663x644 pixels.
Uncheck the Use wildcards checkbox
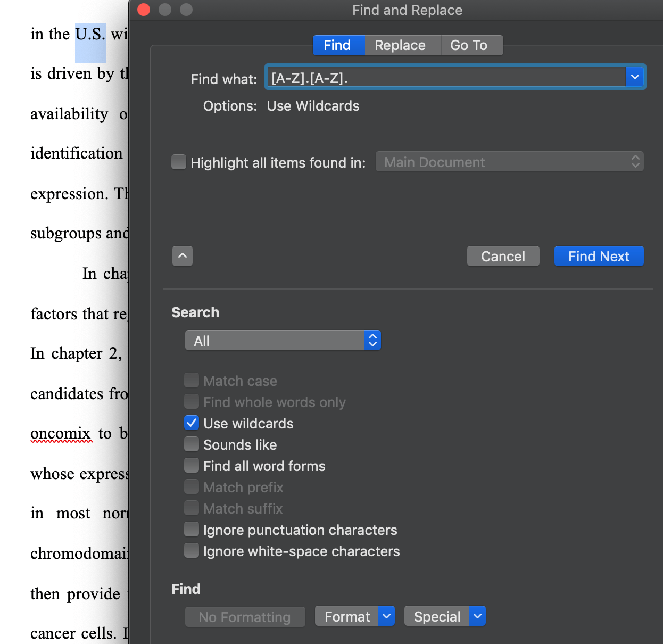click(x=192, y=423)
